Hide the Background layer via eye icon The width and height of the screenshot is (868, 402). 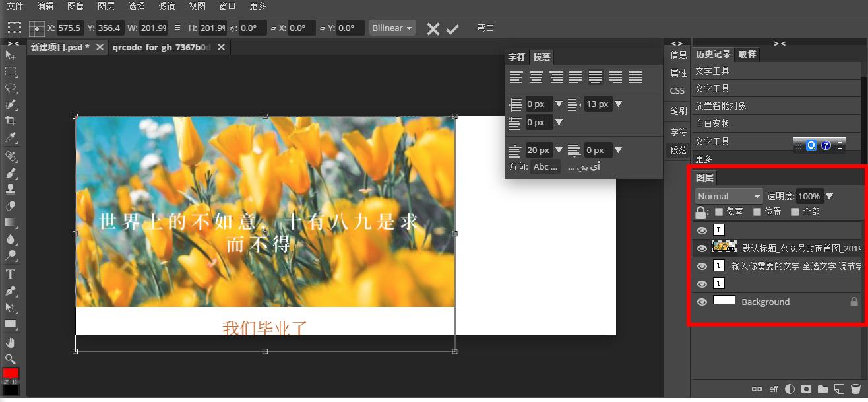tap(702, 302)
